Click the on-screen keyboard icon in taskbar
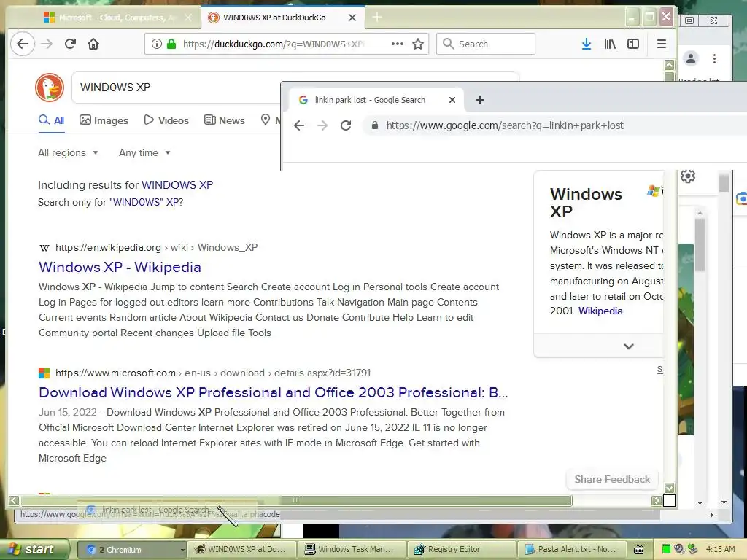The width and height of the screenshot is (747, 560). pyautogui.click(x=639, y=550)
